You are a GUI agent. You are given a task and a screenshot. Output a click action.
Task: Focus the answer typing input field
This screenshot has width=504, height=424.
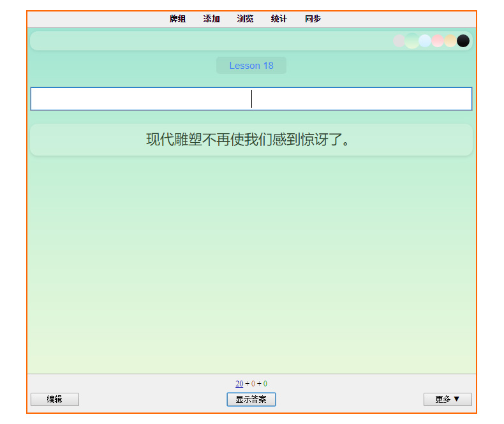pos(251,99)
